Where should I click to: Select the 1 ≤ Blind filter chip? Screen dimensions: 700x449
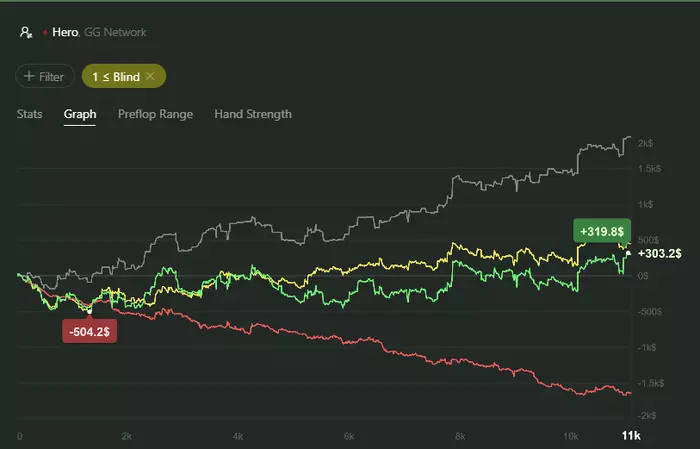115,76
